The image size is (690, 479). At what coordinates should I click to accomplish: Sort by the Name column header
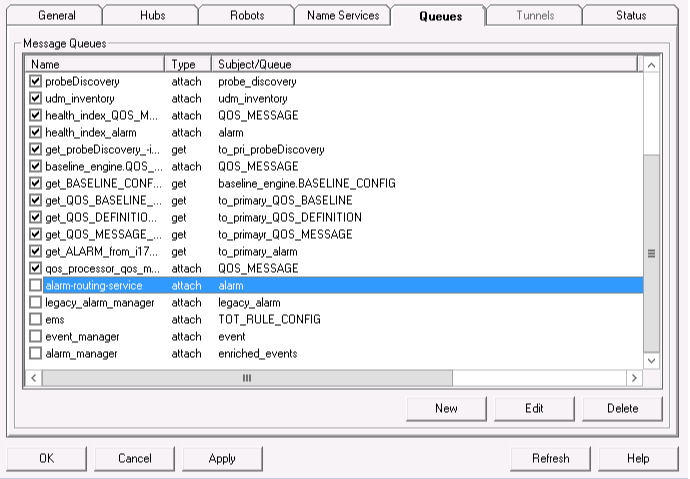95,64
